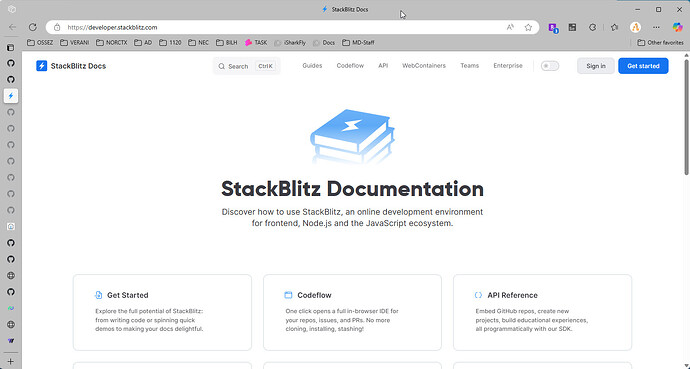Go back using the browser Back arrow

tap(12, 27)
